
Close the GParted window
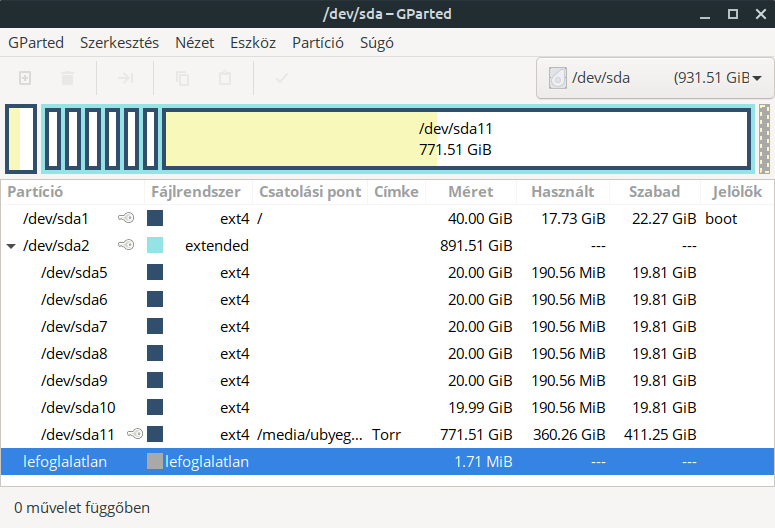[x=761, y=14]
